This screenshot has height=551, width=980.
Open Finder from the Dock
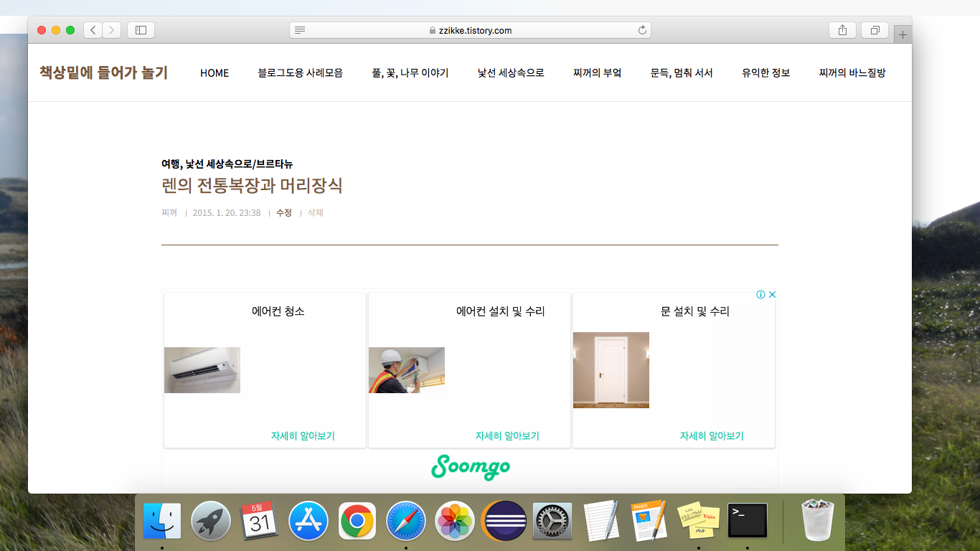(162, 521)
